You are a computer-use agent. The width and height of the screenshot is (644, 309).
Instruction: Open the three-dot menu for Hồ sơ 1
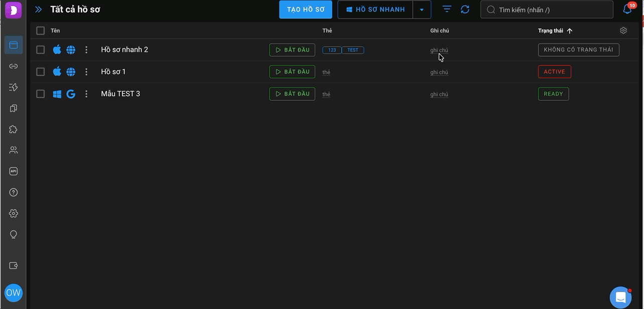tap(86, 72)
